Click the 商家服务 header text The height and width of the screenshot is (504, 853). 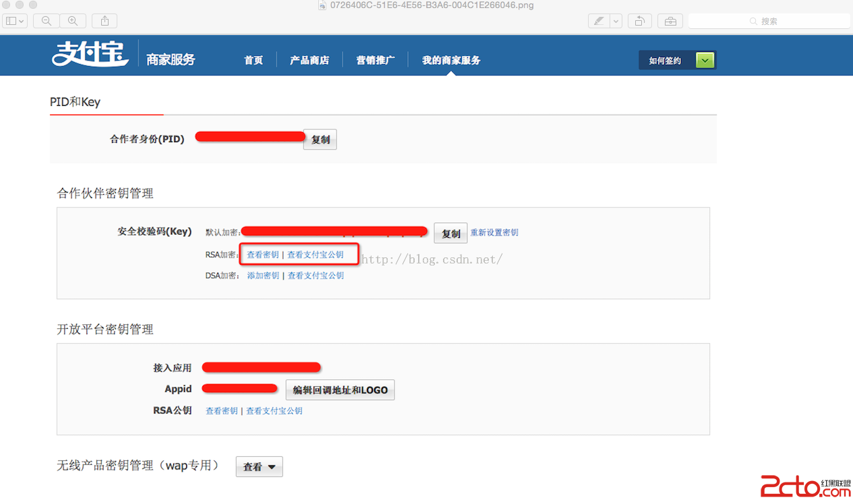point(171,59)
